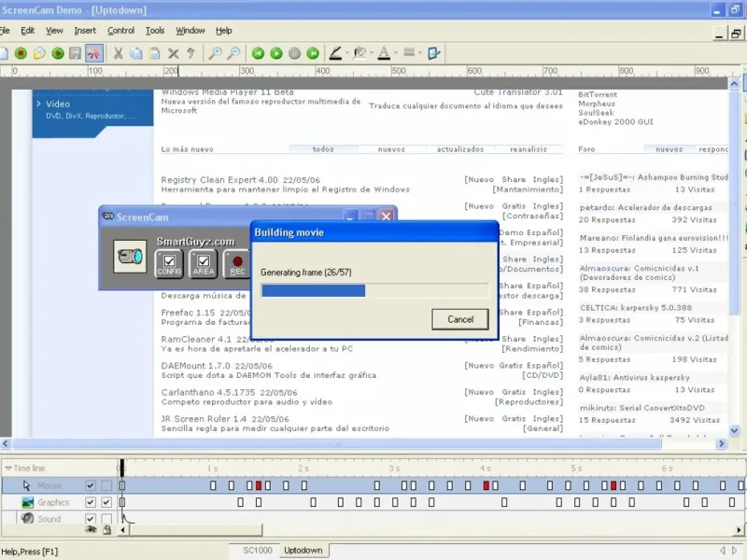Viewport: 747px width, 560px height.
Task: Open the text color dropdown arrow
Action: point(396,53)
